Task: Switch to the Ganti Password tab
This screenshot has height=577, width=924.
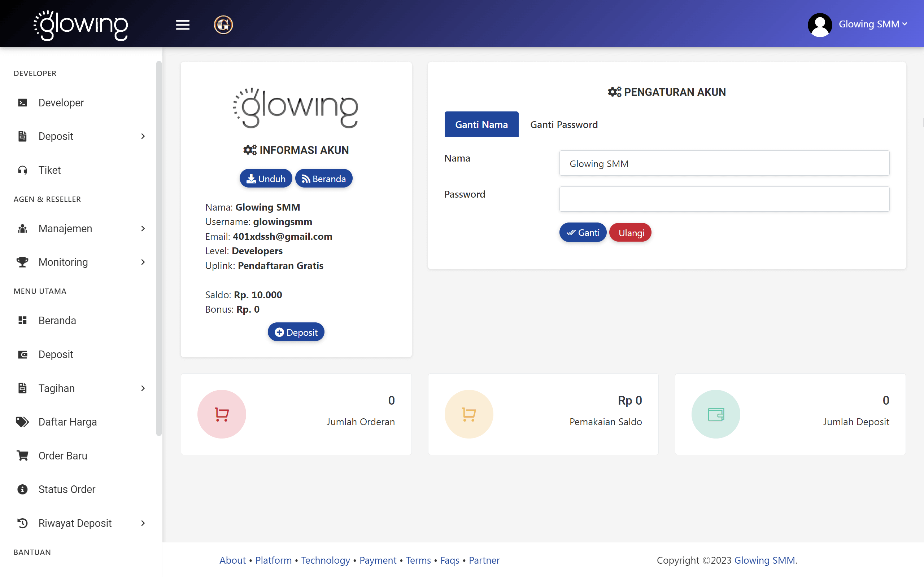Action: tap(564, 124)
